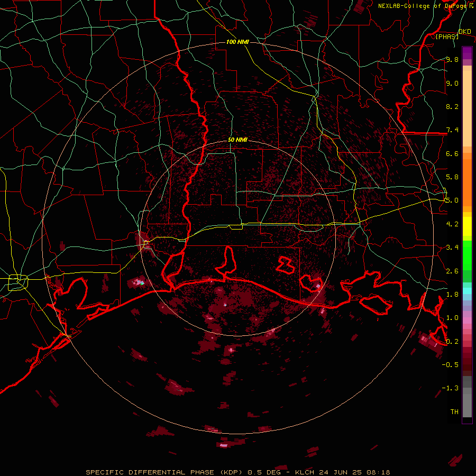Pick the purple top band of color bar
This screenshot has width=476, height=476.
pyautogui.click(x=467, y=53)
